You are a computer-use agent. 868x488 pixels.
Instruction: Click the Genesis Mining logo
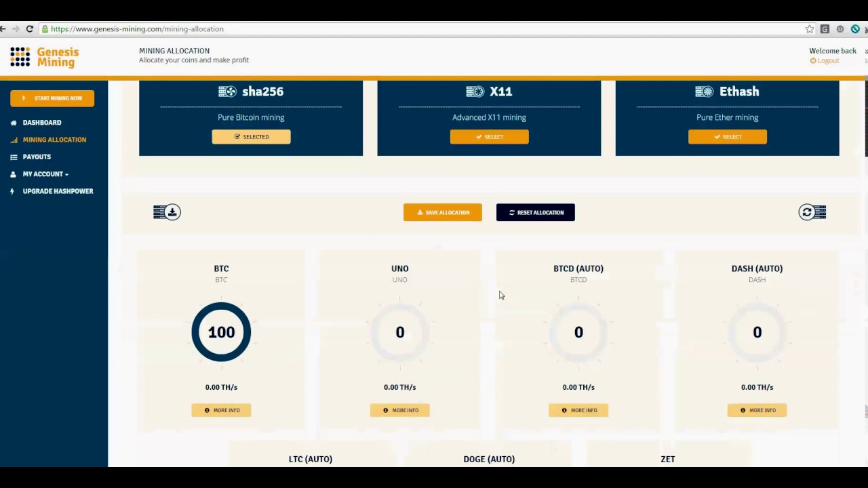44,57
